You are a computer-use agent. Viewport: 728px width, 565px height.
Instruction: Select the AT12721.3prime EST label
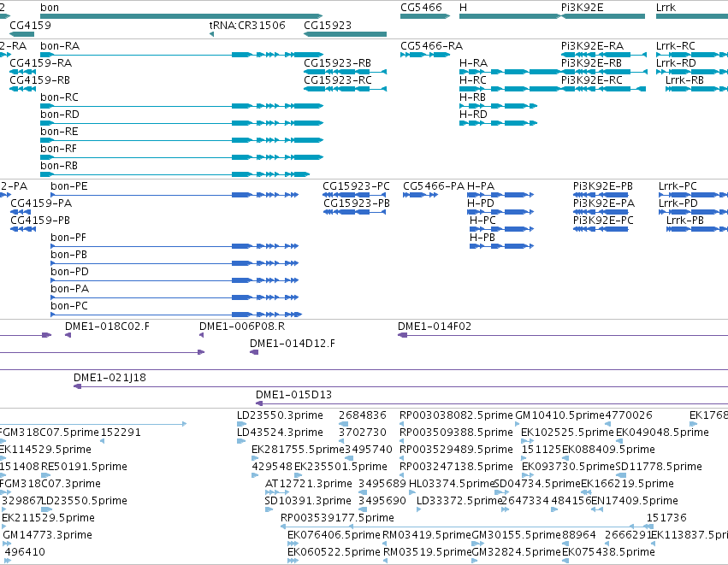309,484
